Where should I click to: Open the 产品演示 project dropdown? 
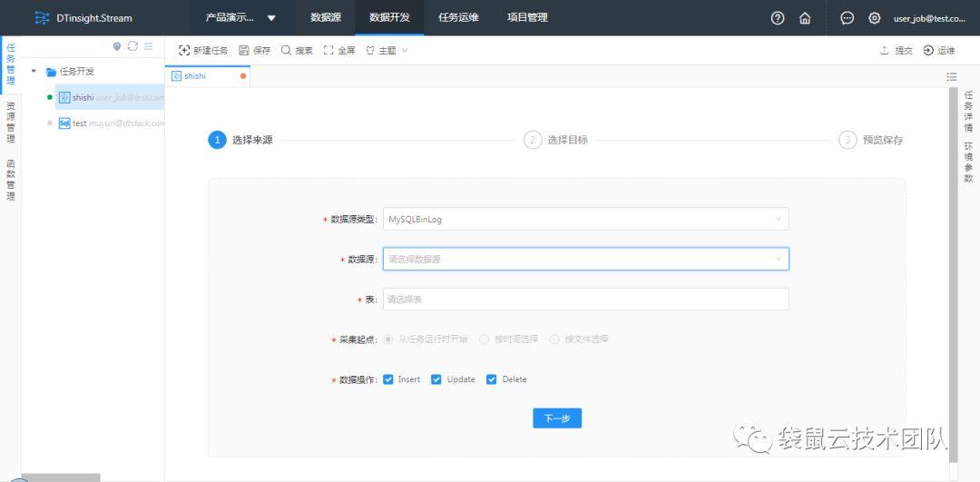pyautogui.click(x=240, y=17)
